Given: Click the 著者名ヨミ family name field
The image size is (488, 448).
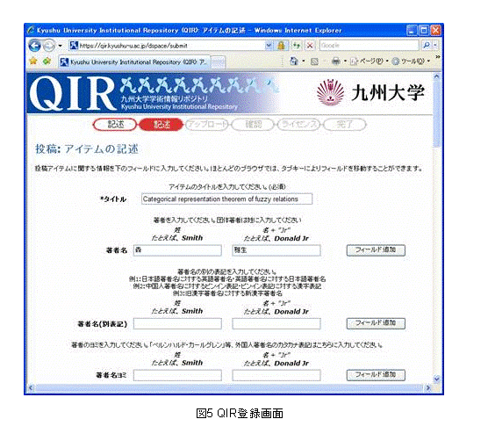Looking at the screenshot, I should [177, 375].
